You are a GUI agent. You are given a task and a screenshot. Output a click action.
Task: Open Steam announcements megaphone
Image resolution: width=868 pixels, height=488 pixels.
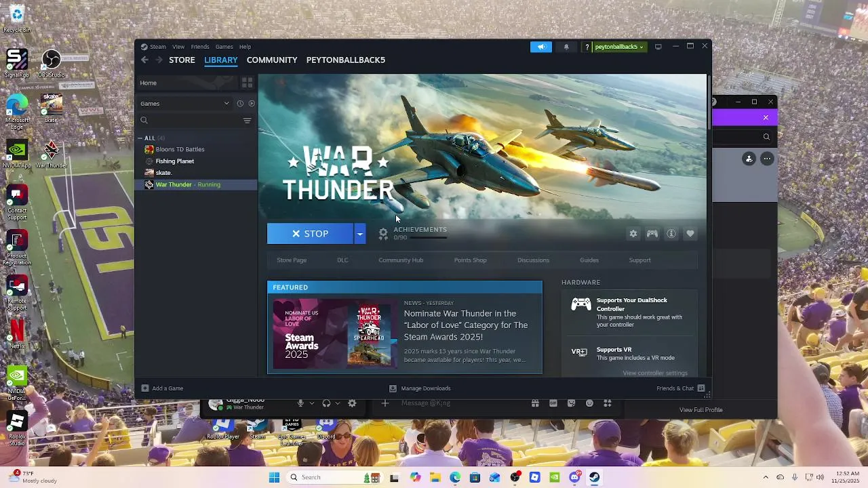[x=541, y=47]
